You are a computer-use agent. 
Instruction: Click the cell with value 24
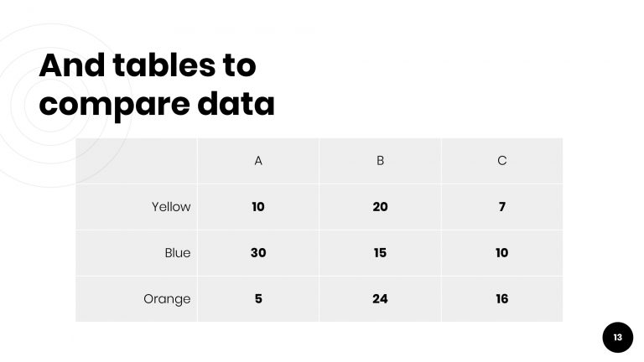pyautogui.click(x=380, y=299)
